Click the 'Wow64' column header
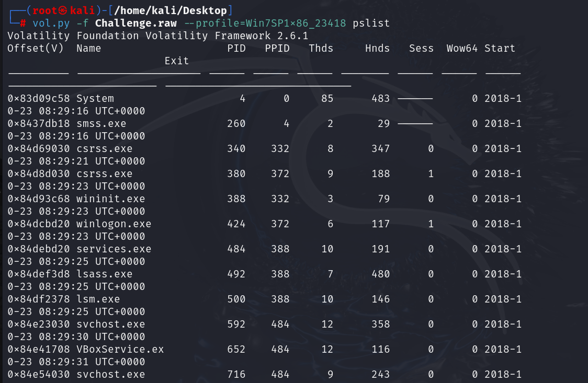Image resolution: width=588 pixels, height=383 pixels. pyautogui.click(x=462, y=48)
